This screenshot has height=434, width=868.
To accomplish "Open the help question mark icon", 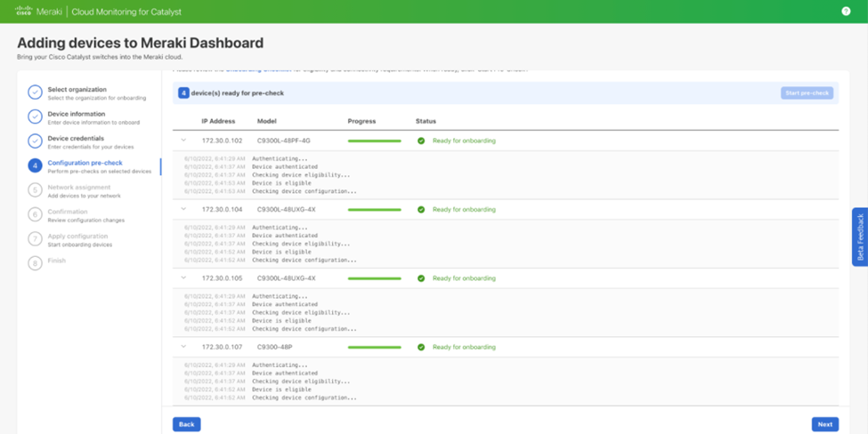I will (846, 11).
